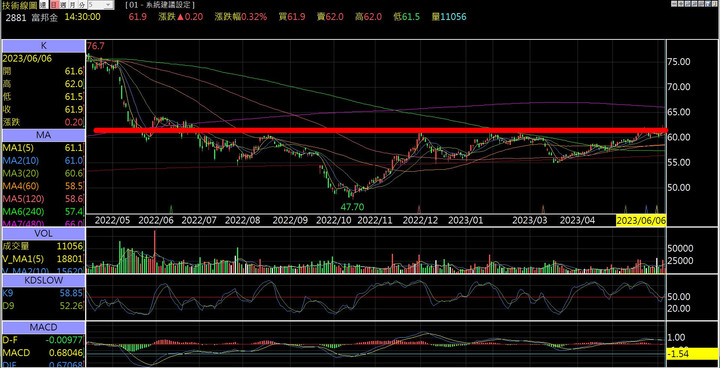Click the 低61.5 low value in header
The height and width of the screenshot is (368, 720).
tap(406, 17)
